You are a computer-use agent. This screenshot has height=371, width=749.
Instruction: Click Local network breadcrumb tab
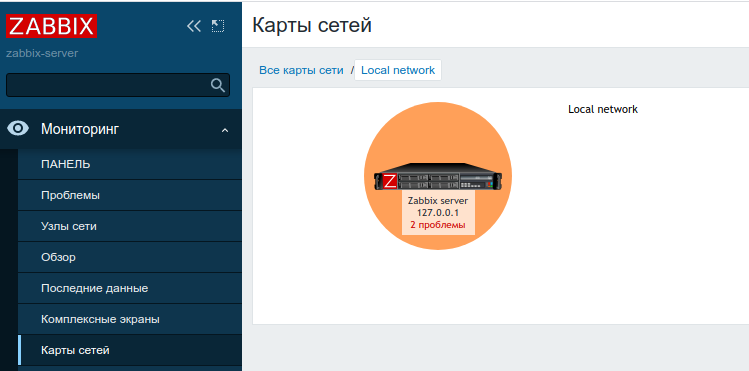pyautogui.click(x=398, y=70)
